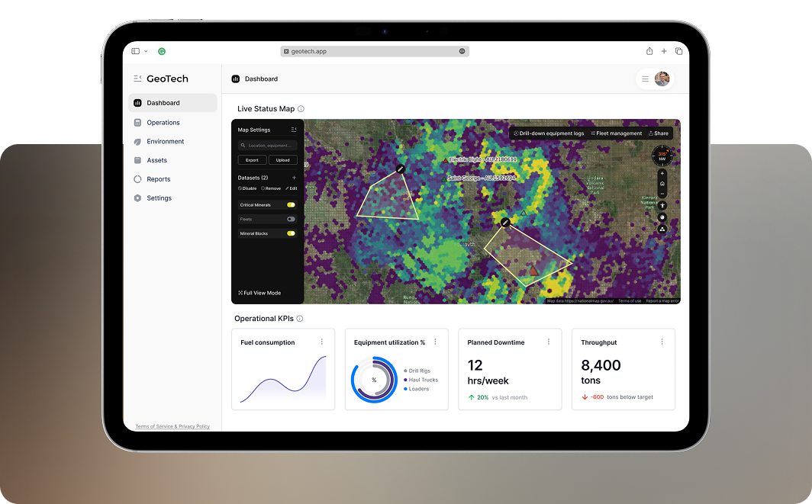Zoom out on the map with minus button

[x=662, y=194]
